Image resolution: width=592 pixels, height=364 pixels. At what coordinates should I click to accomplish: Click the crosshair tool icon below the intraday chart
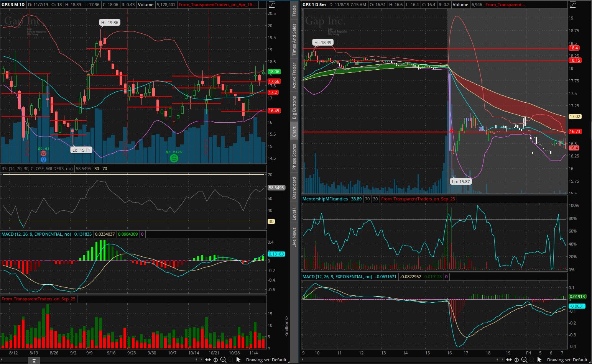coord(516,360)
